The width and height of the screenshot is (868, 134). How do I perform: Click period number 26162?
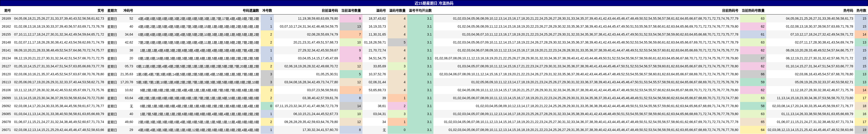point(6,27)
